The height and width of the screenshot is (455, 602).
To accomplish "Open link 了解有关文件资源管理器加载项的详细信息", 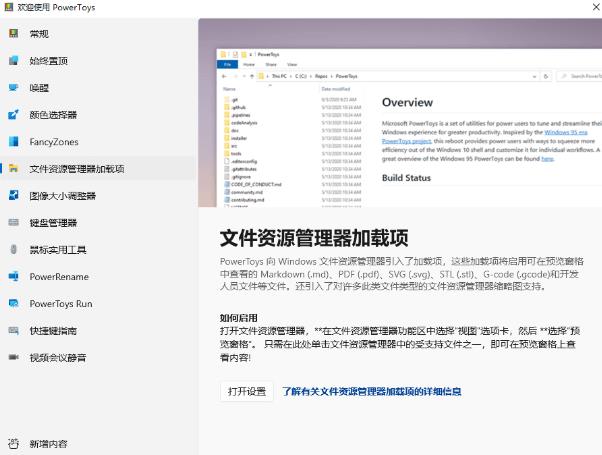I will click(x=372, y=391).
